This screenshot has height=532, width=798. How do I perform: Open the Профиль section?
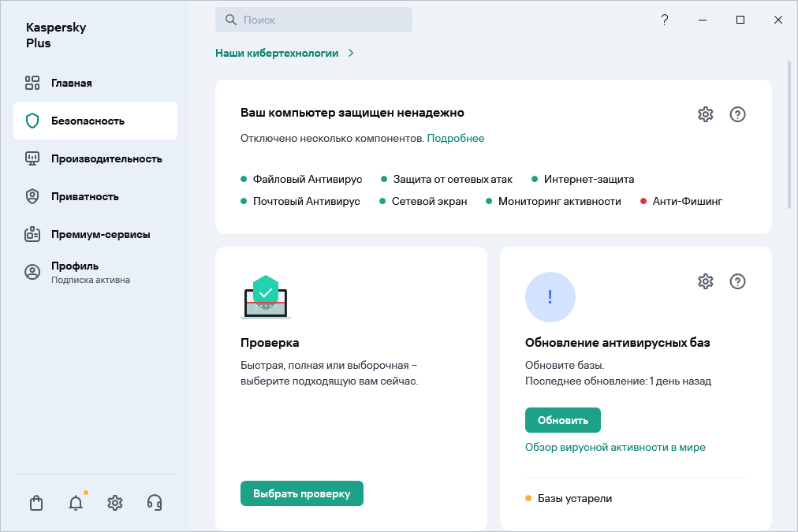(95, 272)
